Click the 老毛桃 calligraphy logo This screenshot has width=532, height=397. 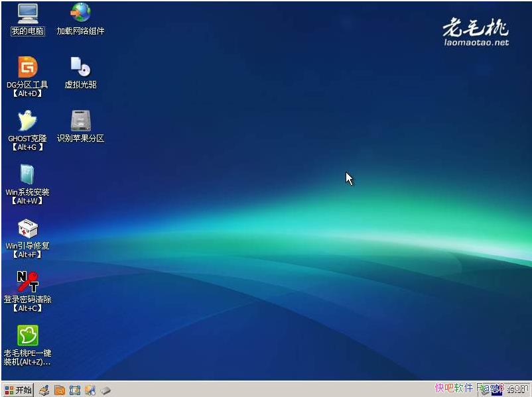click(476, 27)
